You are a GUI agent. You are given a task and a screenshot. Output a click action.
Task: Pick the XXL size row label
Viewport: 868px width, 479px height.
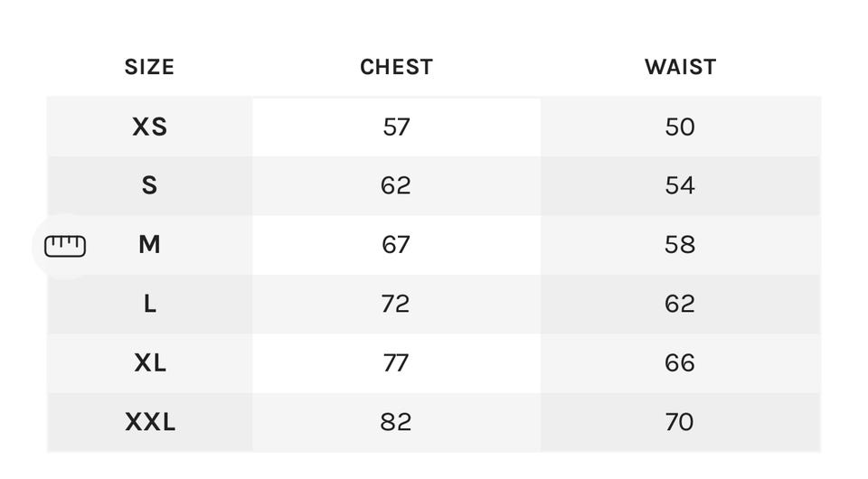click(149, 421)
